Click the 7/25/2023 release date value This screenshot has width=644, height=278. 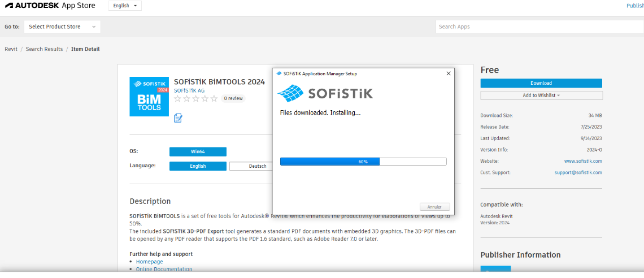click(x=593, y=127)
